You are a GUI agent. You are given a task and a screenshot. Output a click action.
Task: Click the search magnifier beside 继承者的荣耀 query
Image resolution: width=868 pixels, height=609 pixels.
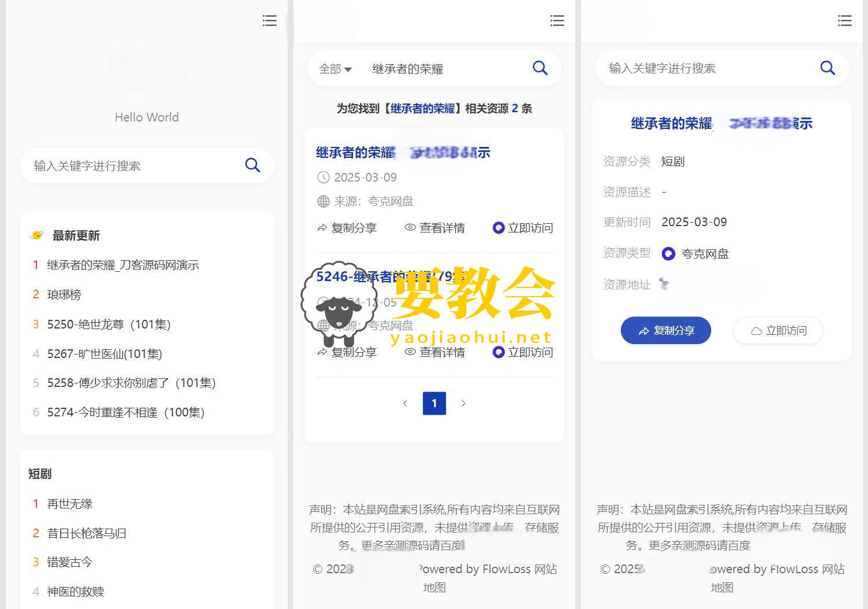[540, 68]
